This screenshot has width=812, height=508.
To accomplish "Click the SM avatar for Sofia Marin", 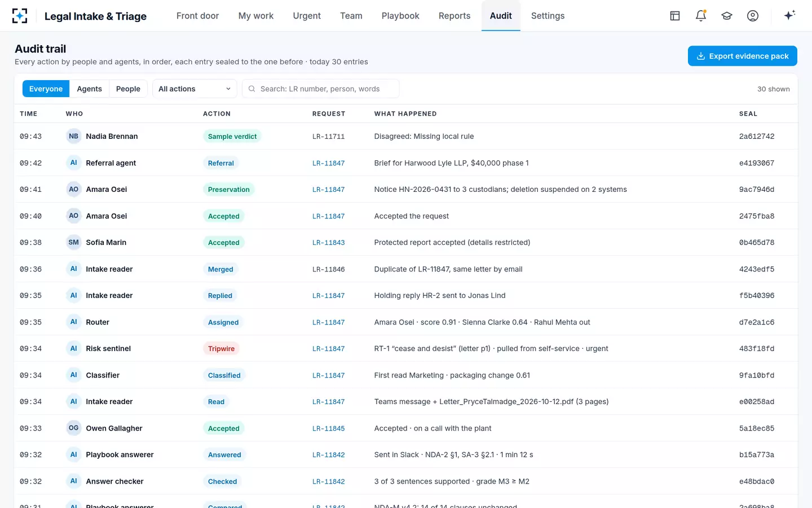I will 74,242.
